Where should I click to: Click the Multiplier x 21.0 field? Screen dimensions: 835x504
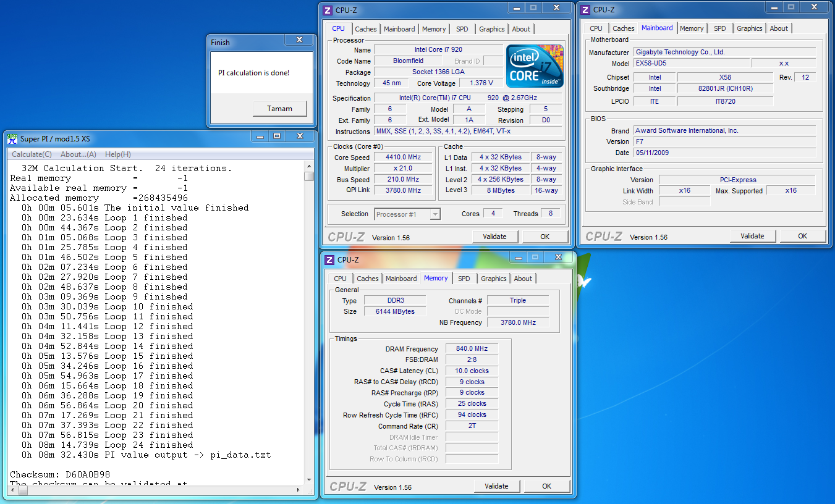tap(402, 169)
